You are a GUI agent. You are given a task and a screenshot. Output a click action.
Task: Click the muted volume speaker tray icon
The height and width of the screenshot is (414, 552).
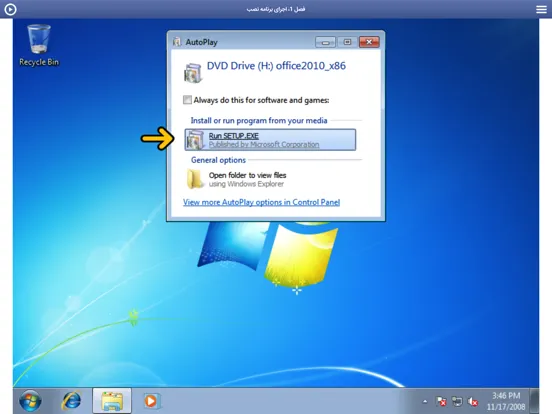pos(473,401)
